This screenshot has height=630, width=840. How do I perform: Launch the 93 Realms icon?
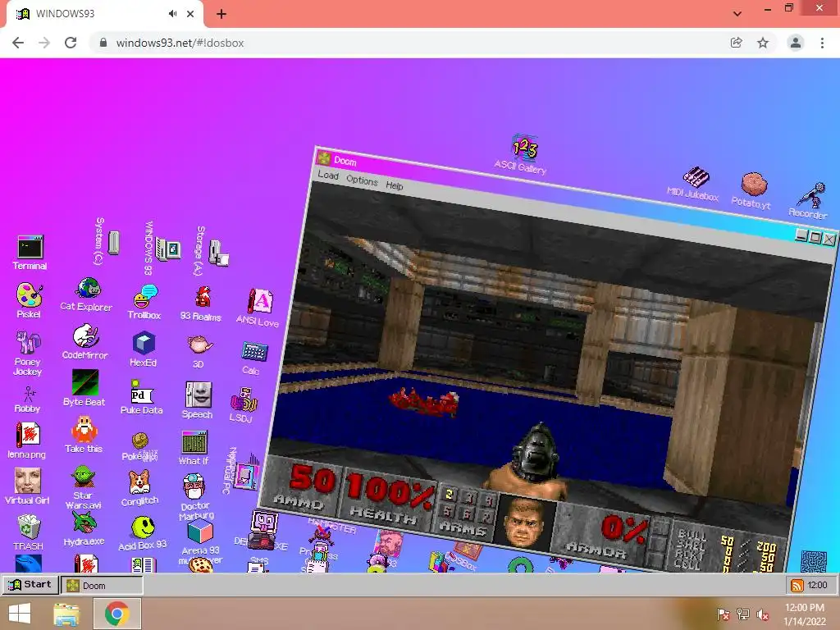[x=201, y=304]
